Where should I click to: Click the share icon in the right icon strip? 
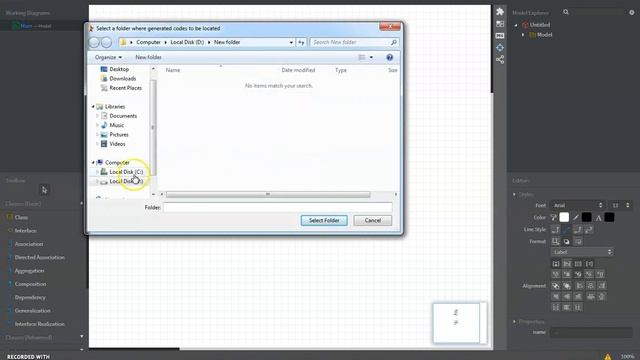point(500,60)
